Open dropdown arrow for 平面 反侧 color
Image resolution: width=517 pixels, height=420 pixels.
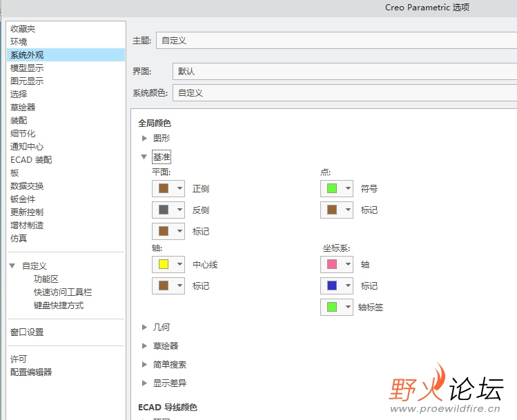tap(179, 210)
